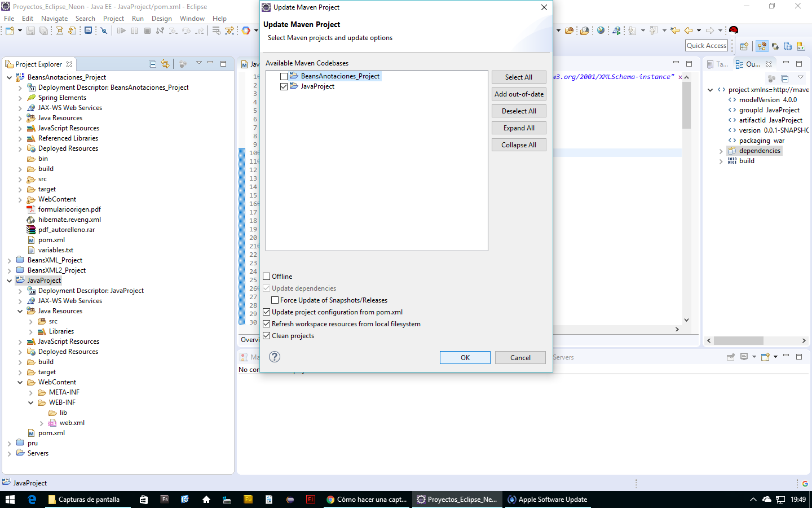Uncheck the Clean projects checkbox
Screen dimensions: 812x508
coord(267,336)
